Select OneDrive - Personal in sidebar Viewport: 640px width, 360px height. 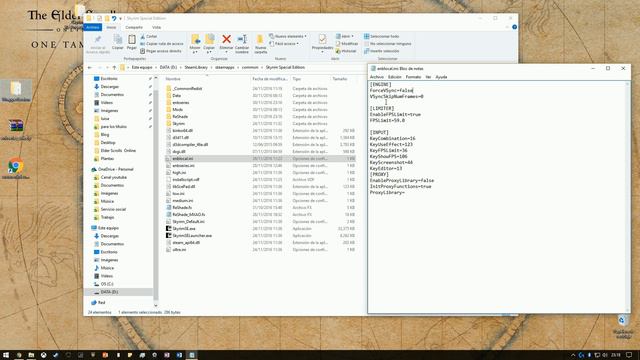(x=115, y=169)
